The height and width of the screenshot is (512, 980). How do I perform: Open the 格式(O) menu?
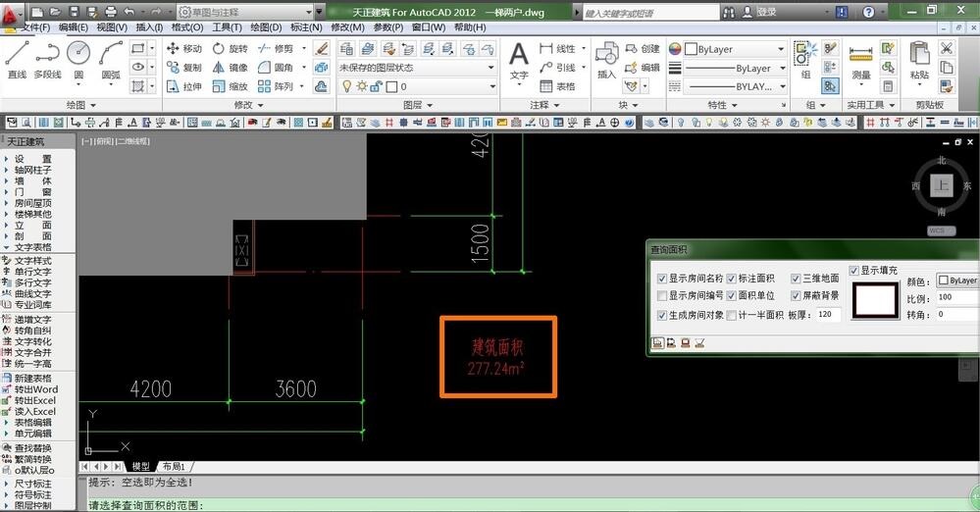pos(187,27)
